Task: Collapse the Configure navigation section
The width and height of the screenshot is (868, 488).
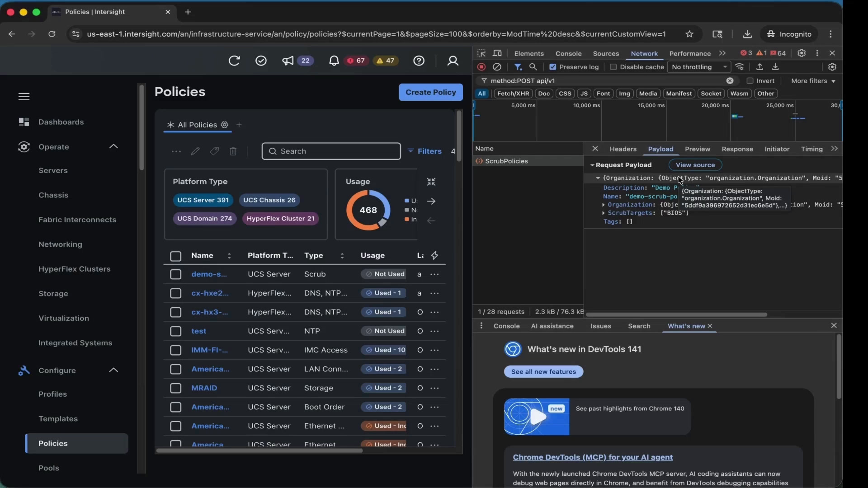Action: tap(113, 370)
